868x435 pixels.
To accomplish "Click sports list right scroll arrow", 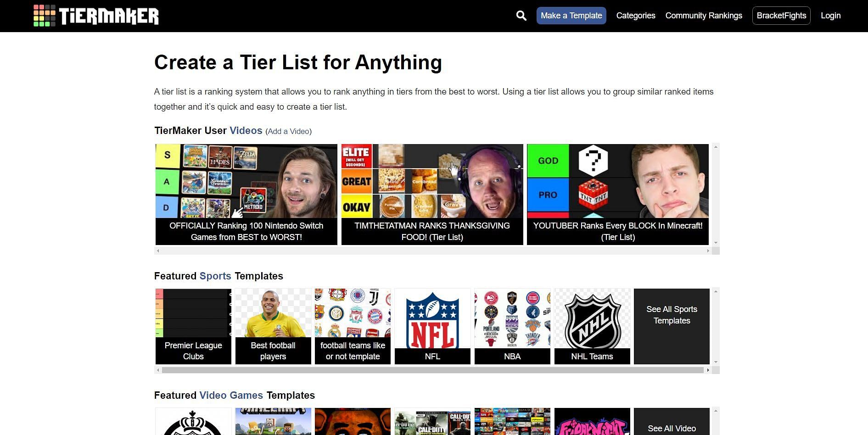I will (x=708, y=370).
